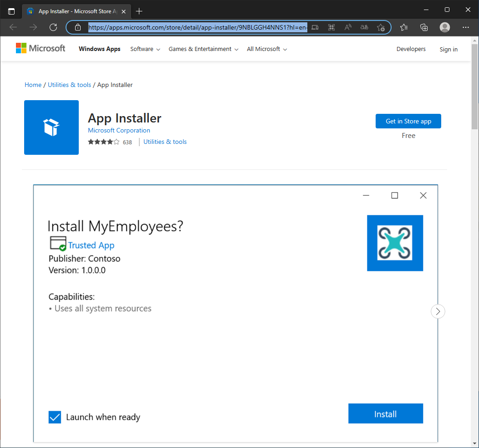Open Settings and more menu

465,27
